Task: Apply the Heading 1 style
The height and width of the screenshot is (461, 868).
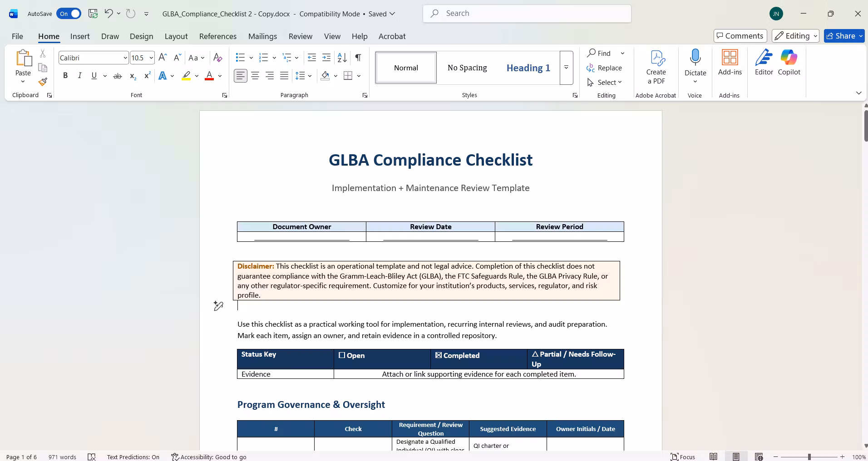Action: coord(528,68)
